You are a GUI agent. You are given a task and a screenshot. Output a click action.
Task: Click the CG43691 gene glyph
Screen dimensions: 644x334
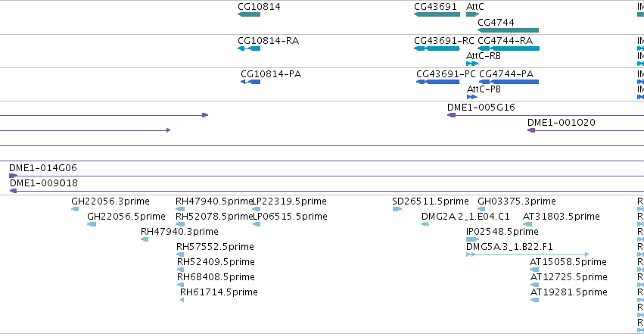(437, 14)
